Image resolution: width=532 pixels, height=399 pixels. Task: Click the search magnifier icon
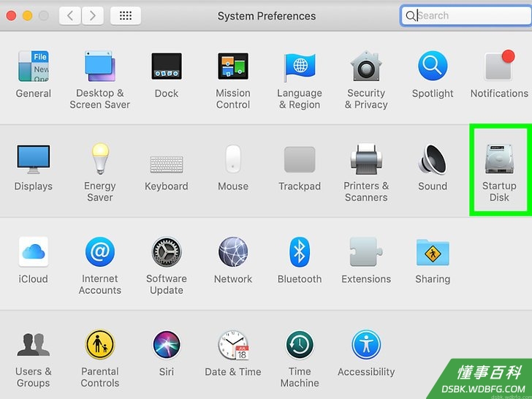(410, 15)
